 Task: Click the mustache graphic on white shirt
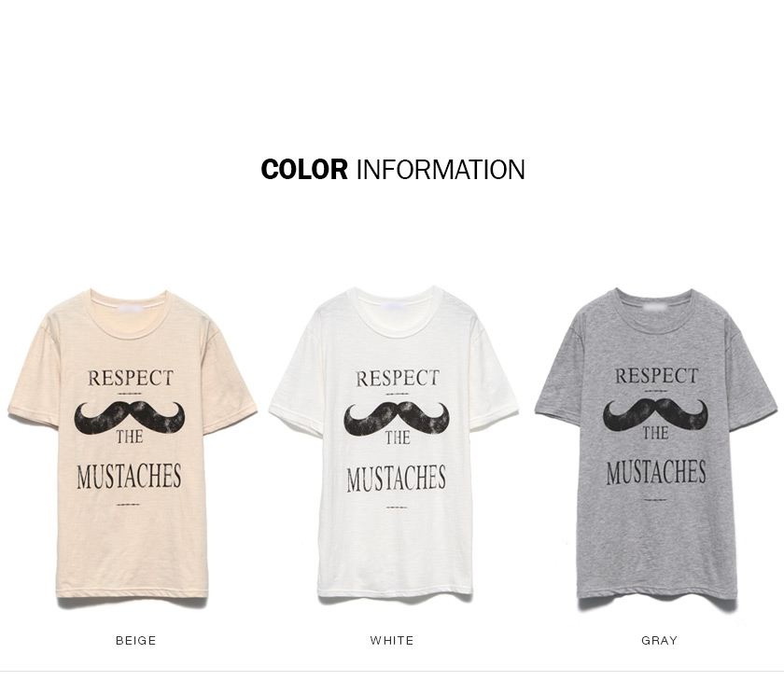point(396,418)
